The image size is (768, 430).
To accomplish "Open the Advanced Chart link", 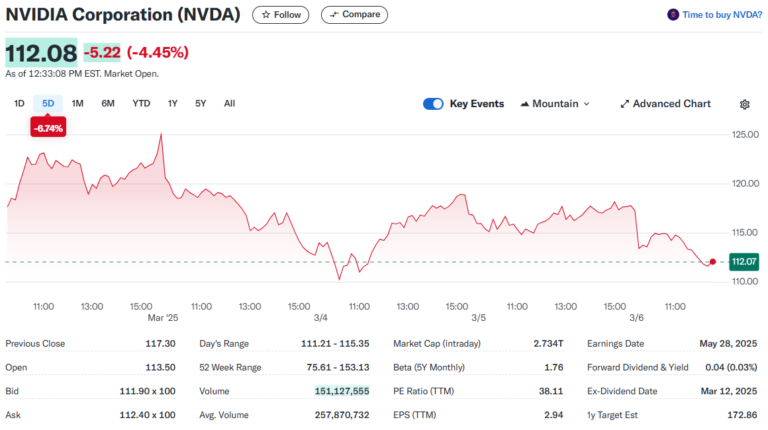I will pos(665,104).
